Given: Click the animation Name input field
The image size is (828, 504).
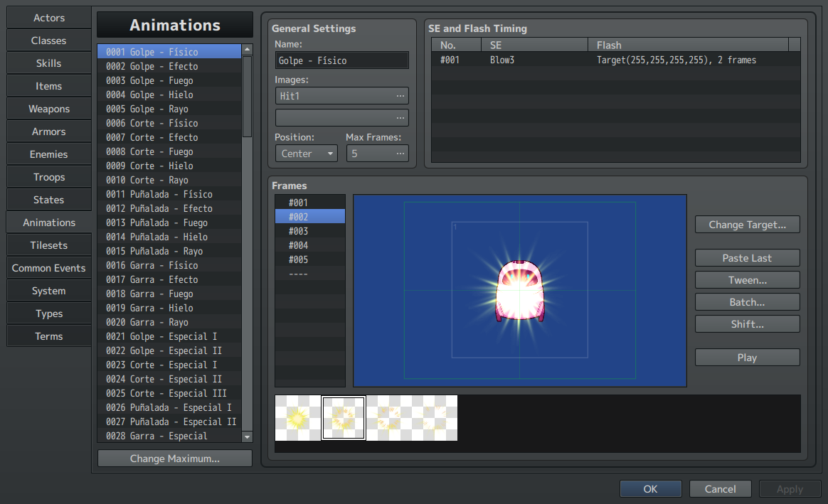Looking at the screenshot, I should pos(341,61).
